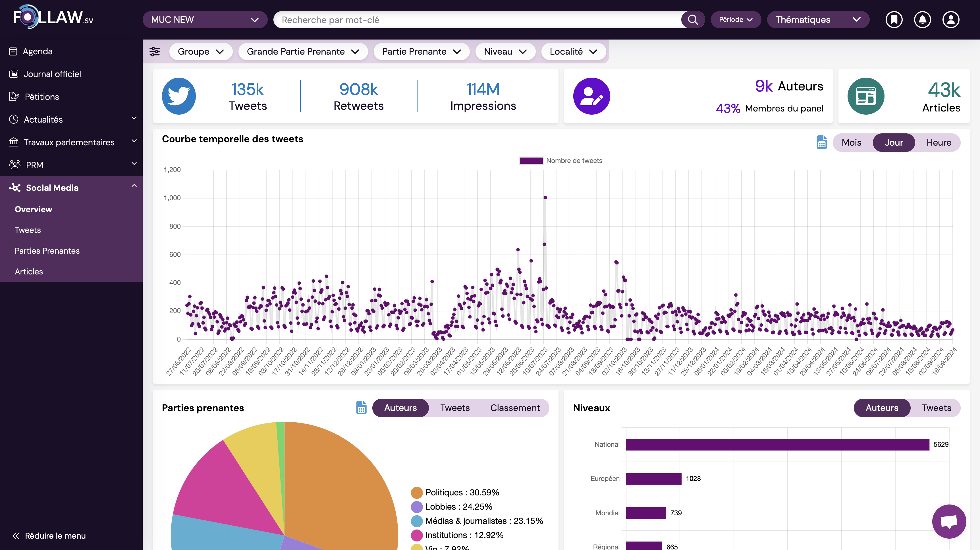This screenshot has height=550, width=980.
Task: Open the bookmarks icon in header
Action: point(894,20)
